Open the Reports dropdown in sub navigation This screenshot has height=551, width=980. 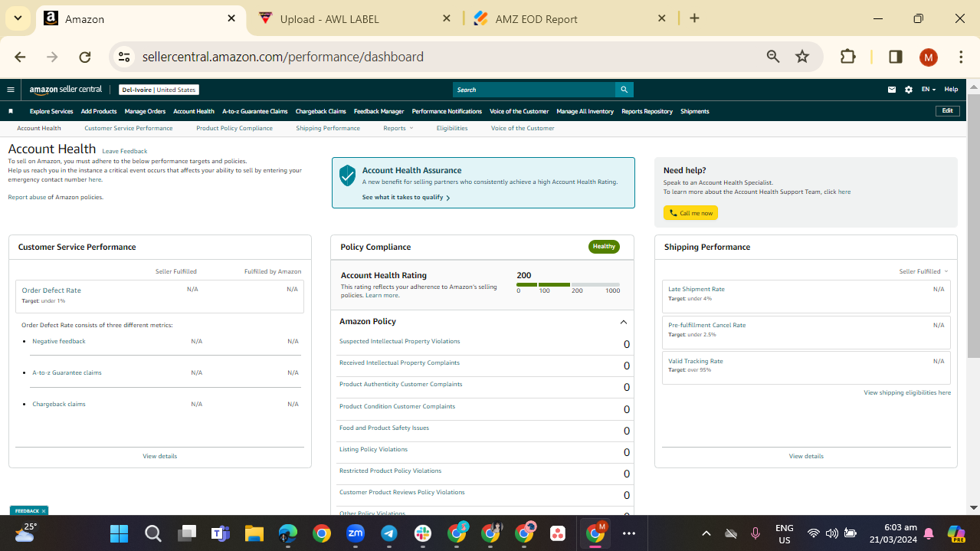point(398,128)
